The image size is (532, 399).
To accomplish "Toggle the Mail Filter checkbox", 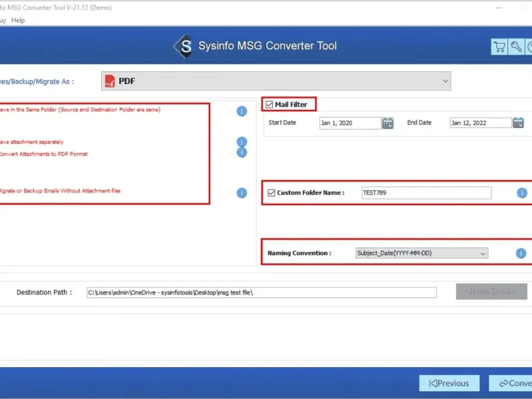I will pyautogui.click(x=269, y=104).
